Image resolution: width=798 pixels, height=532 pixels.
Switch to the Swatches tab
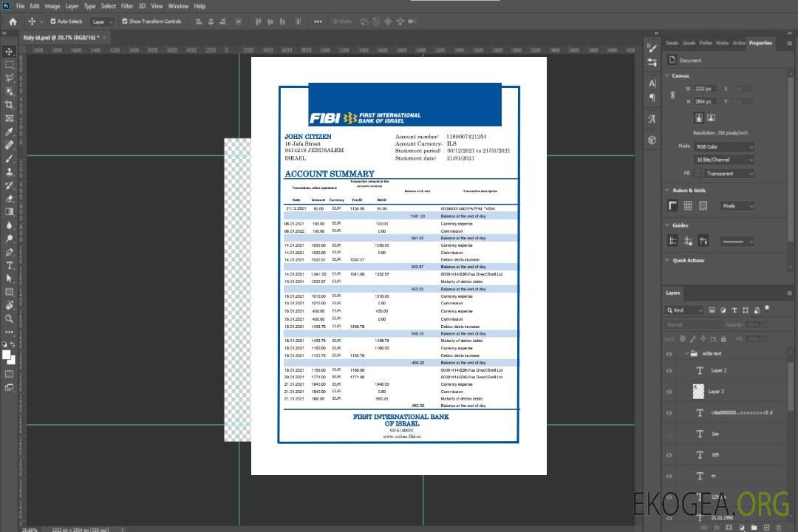click(672, 43)
